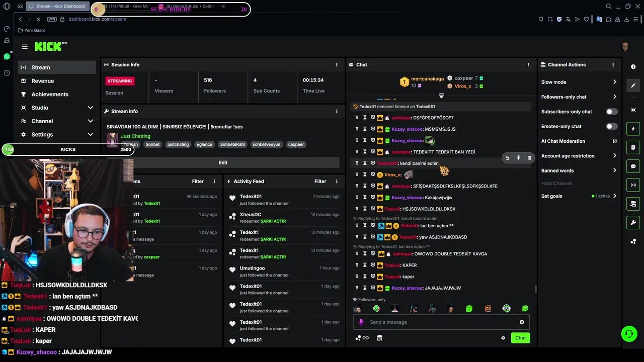Open the browser downloads icon
Screen dimensions: 644x362
pyautogui.click(x=627, y=19)
